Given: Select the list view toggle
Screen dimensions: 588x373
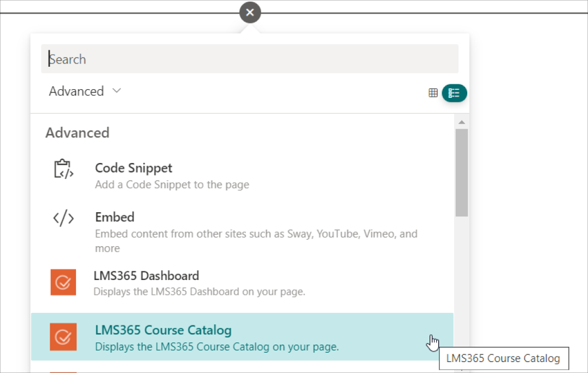Looking at the screenshot, I should coord(454,93).
